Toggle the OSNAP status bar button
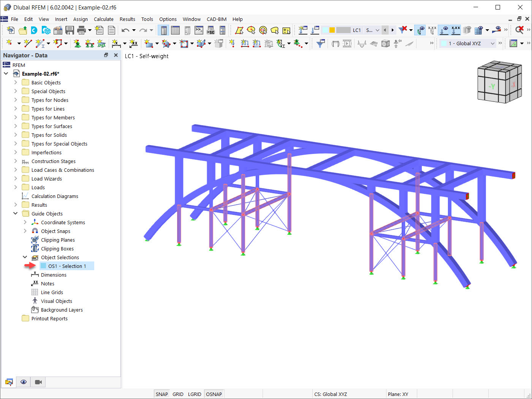The height and width of the screenshot is (399, 532). click(214, 394)
